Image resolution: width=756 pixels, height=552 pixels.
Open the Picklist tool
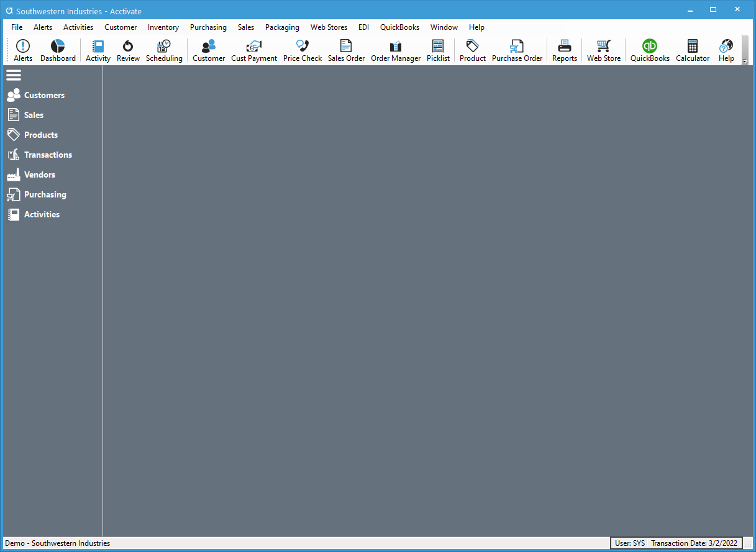pyautogui.click(x=438, y=50)
